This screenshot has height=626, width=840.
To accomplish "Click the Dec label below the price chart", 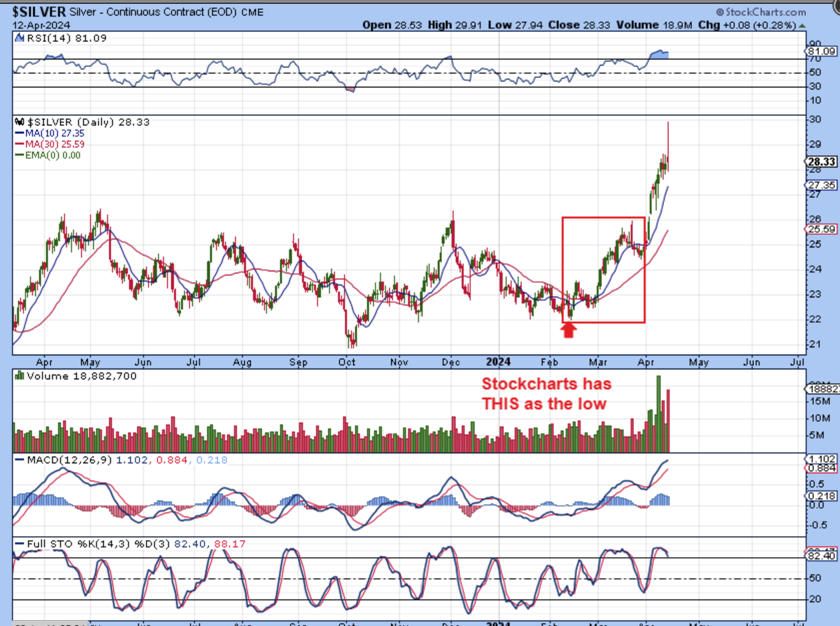I will tap(451, 362).
